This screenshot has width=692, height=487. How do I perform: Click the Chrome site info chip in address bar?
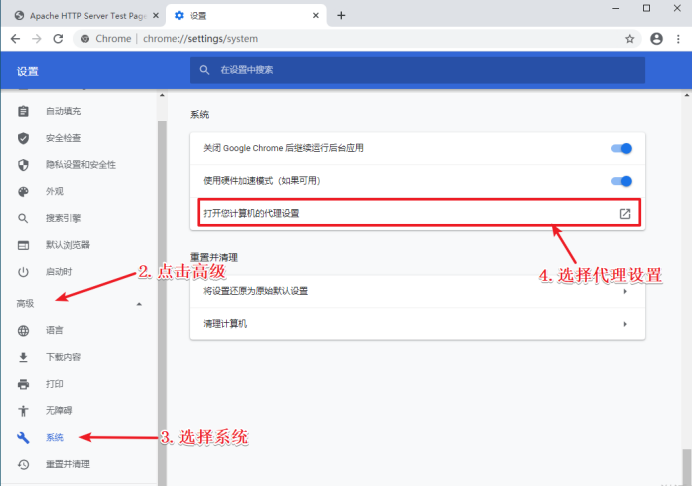(x=106, y=39)
